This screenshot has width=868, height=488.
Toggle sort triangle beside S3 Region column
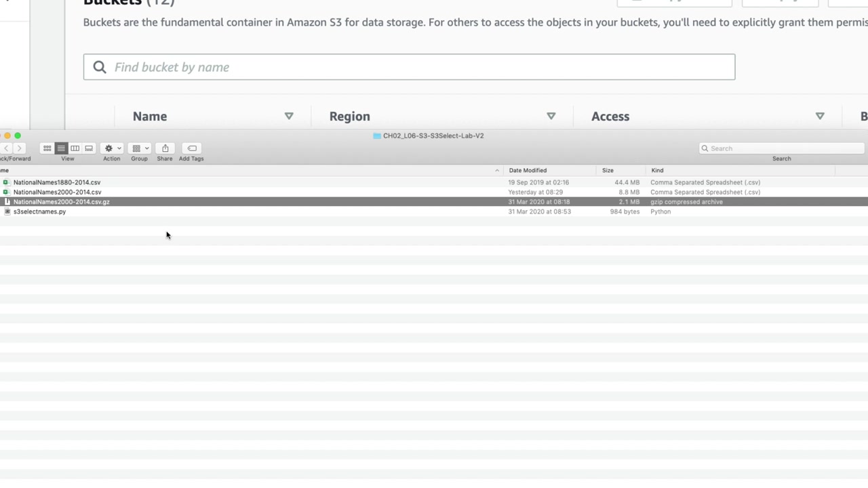point(551,117)
